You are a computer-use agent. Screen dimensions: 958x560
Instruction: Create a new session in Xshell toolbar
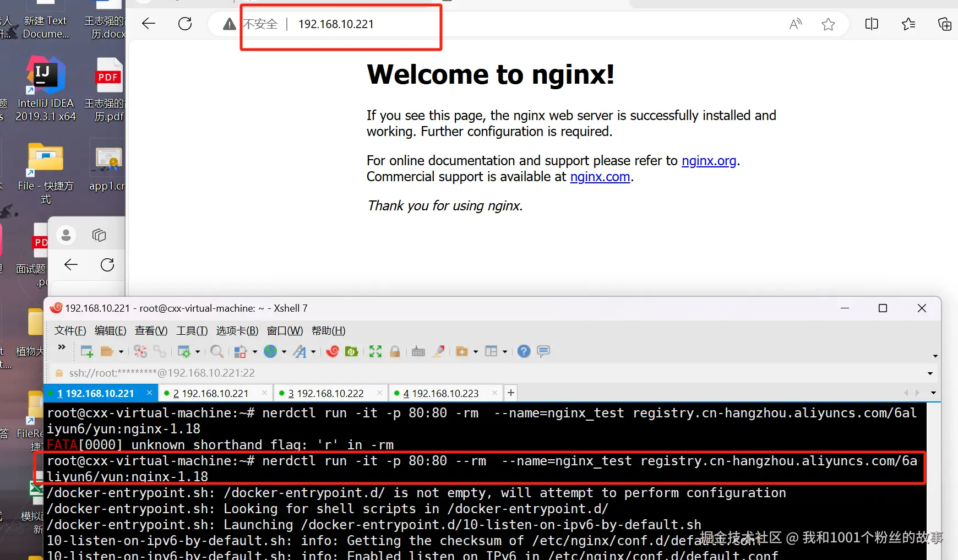[87, 351]
